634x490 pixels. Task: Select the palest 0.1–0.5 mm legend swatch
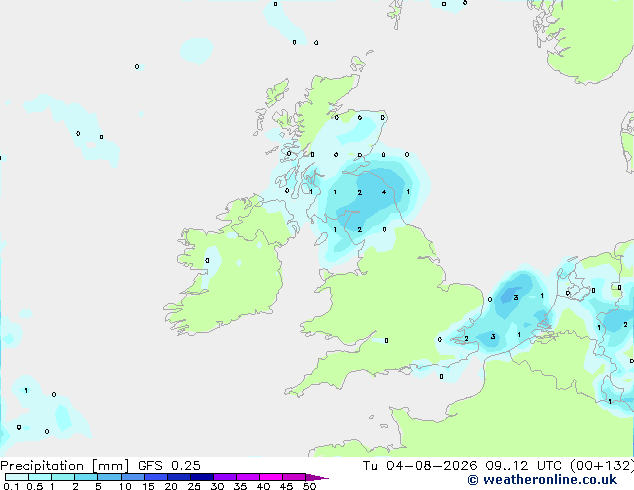[x=17, y=477]
